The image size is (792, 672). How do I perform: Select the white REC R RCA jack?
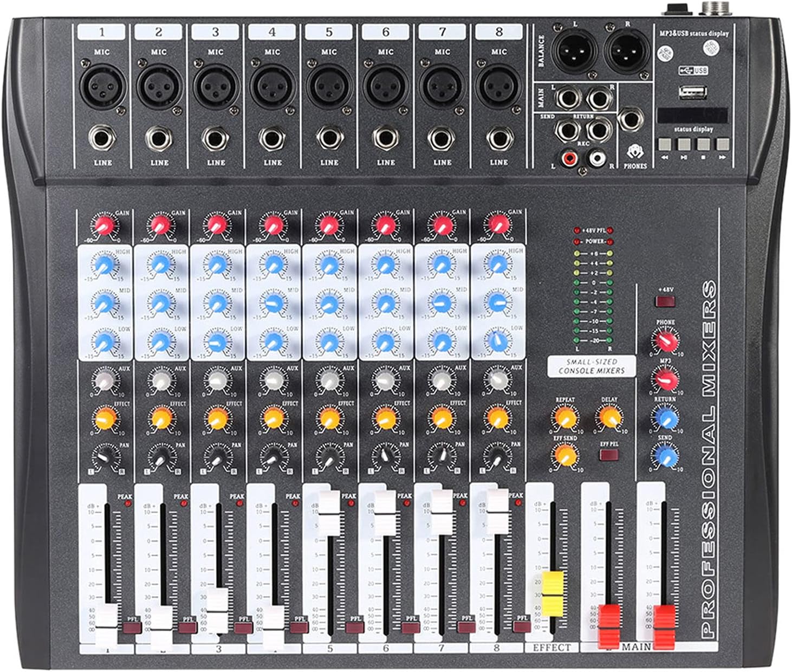598,158
